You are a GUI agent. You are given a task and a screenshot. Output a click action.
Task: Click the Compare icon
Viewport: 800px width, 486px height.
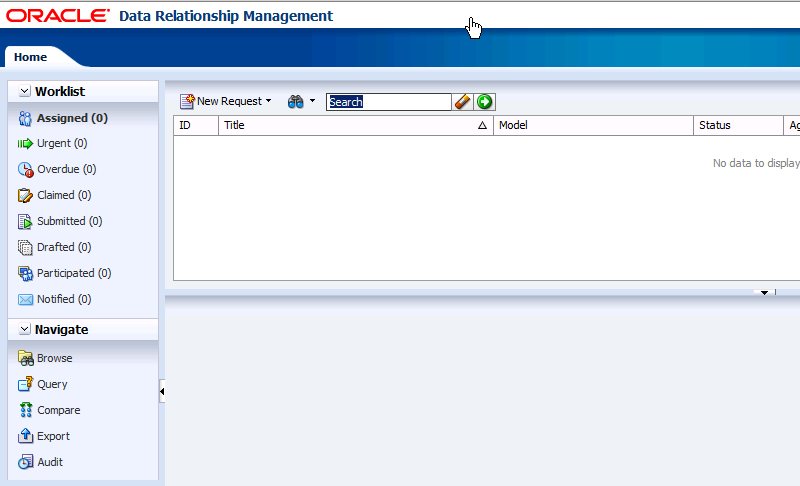click(x=26, y=410)
